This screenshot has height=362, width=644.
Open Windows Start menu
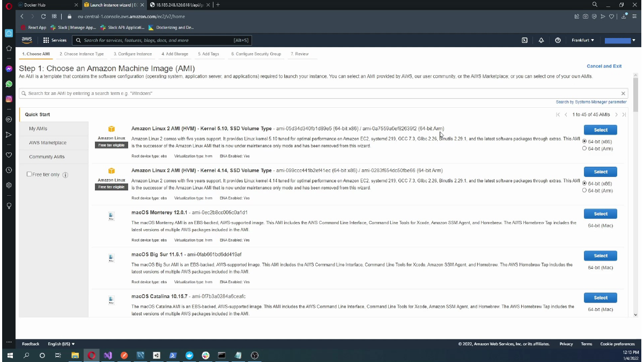(x=10, y=355)
